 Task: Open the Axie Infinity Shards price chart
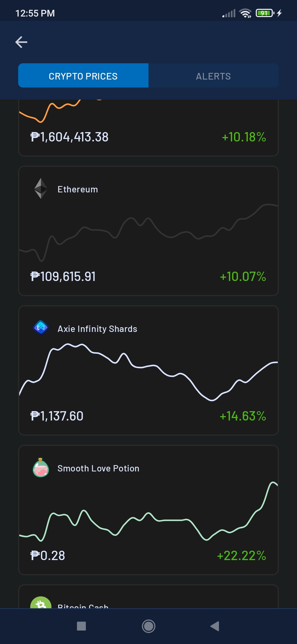tap(148, 372)
